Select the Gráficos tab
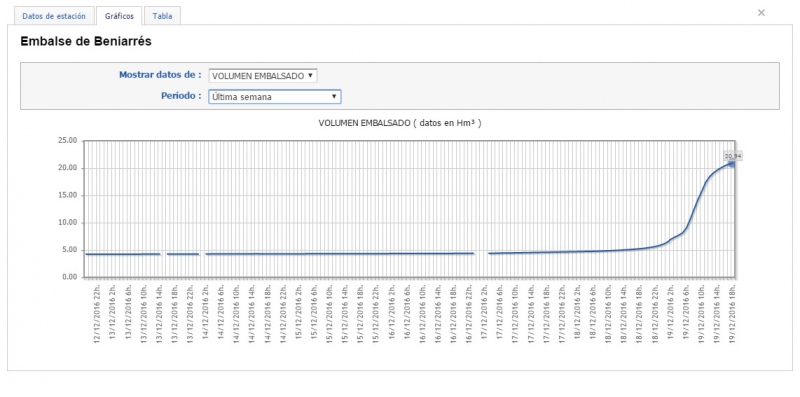Screen dimensions: 800x397 tap(119, 16)
